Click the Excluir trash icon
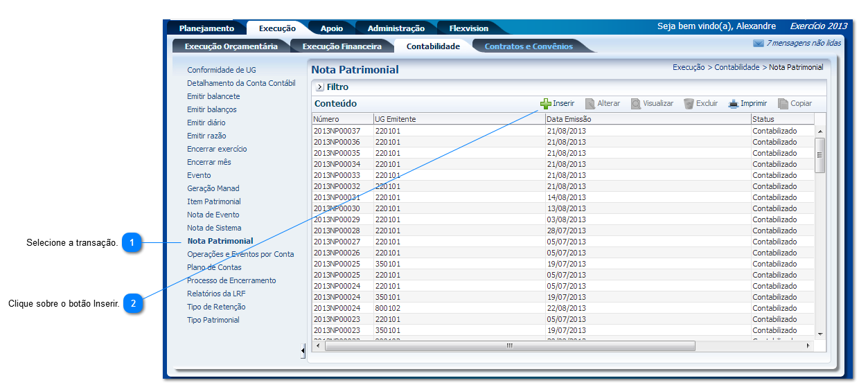This screenshot has width=868, height=387. click(689, 104)
